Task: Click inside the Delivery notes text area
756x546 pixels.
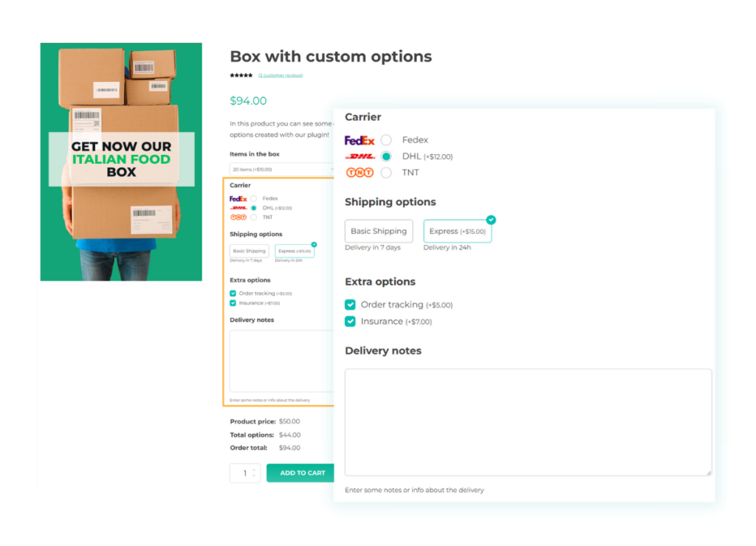Action: click(x=527, y=421)
